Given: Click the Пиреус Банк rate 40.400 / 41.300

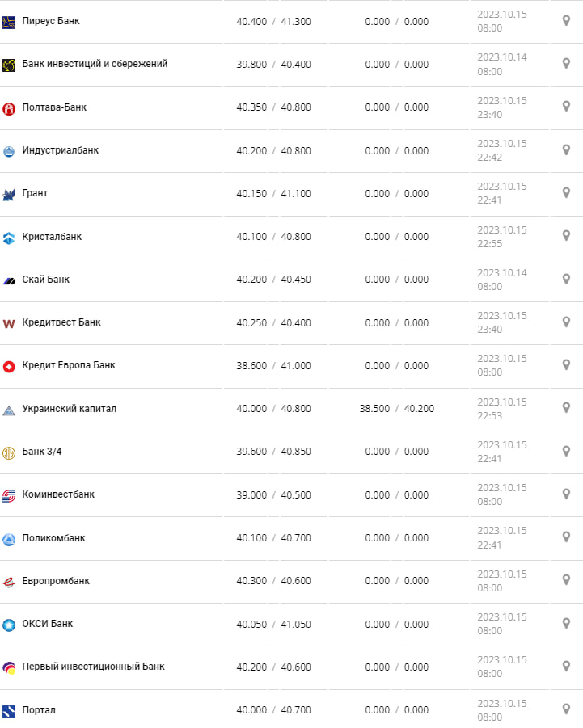Looking at the screenshot, I should coord(273,22).
